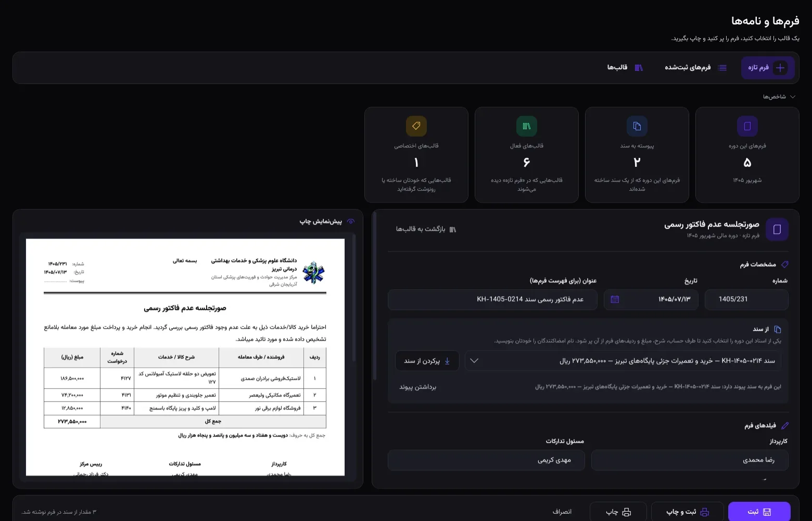
Task: Click the print preview vertical scrollbar
Action: 354,298
